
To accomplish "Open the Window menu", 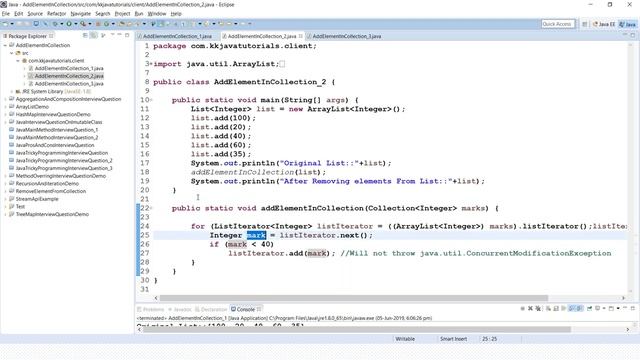I will click(157, 14).
